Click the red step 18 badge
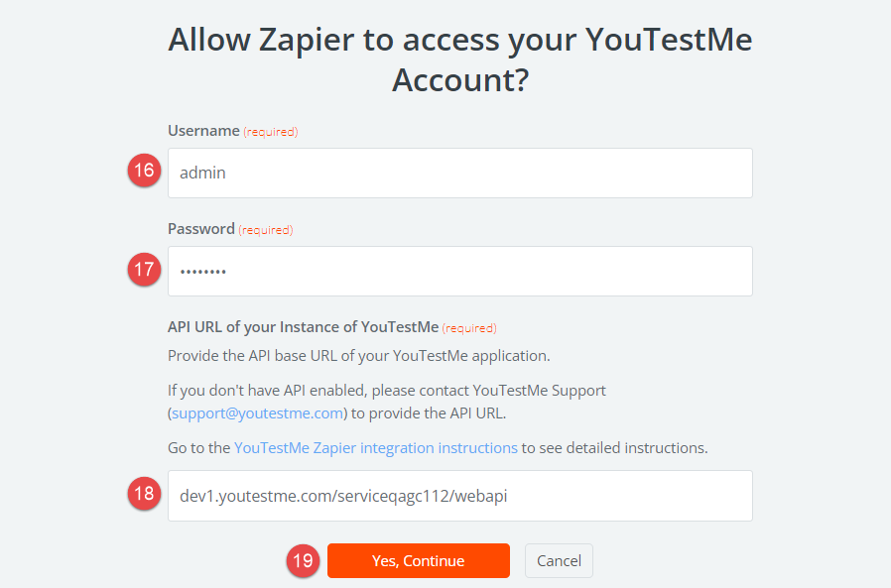Screen dimensions: 891x588 (x=144, y=494)
